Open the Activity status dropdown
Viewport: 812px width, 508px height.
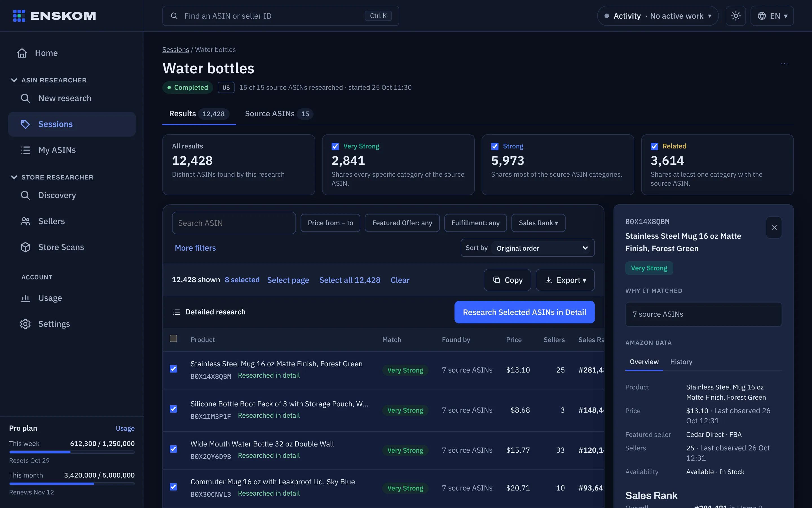658,16
